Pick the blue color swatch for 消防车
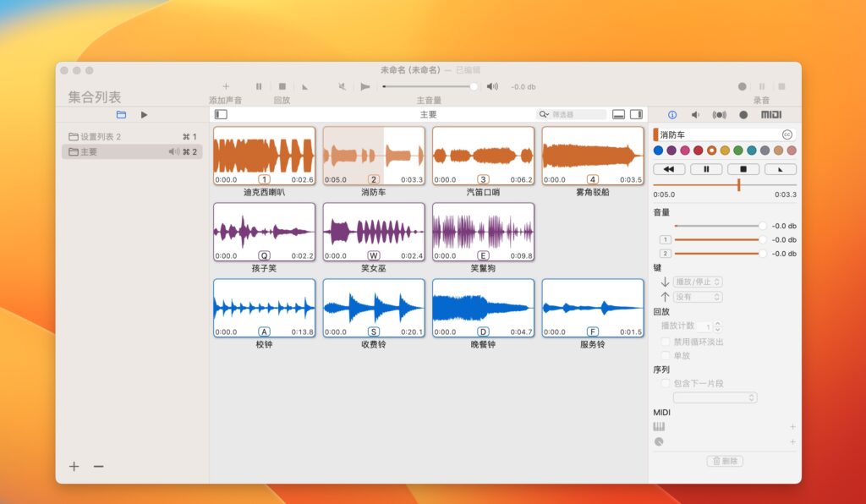Screen dimensions: 866x504 pyautogui.click(x=658, y=151)
